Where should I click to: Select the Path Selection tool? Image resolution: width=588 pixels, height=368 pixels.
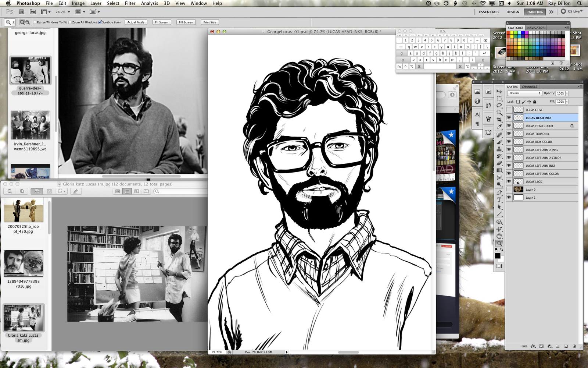click(499, 207)
